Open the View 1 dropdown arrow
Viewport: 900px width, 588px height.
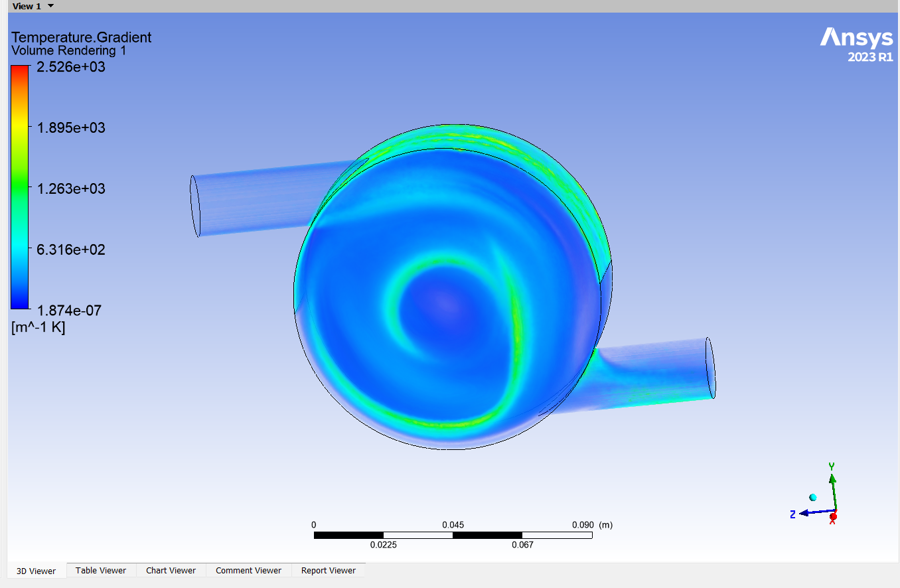(x=51, y=6)
